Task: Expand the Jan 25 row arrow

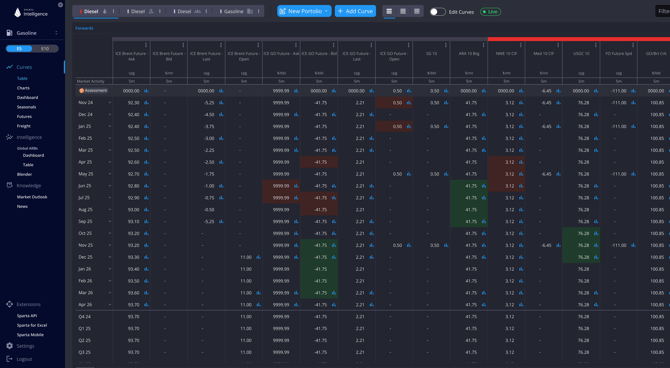Action: pos(110,127)
